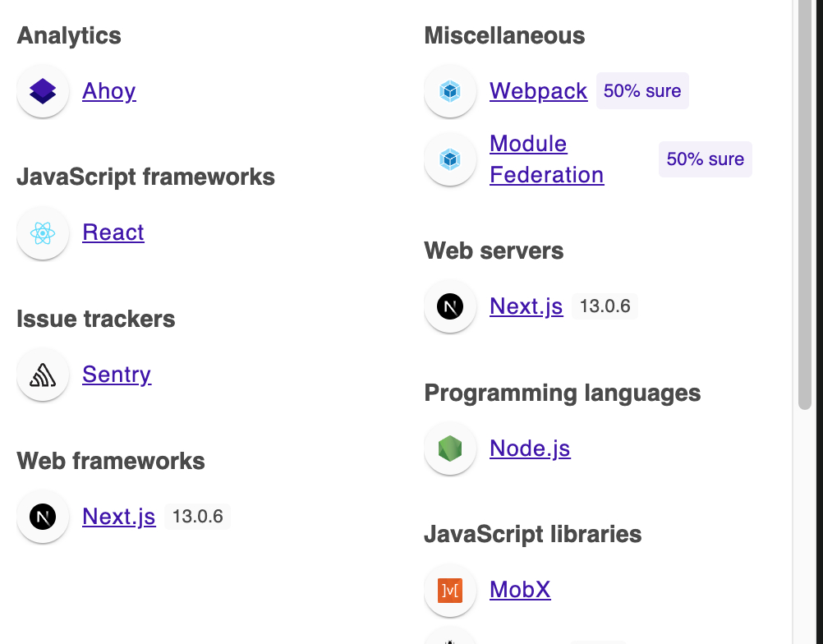Click the Sentry logo icon
This screenshot has height=644, width=823.
(43, 375)
